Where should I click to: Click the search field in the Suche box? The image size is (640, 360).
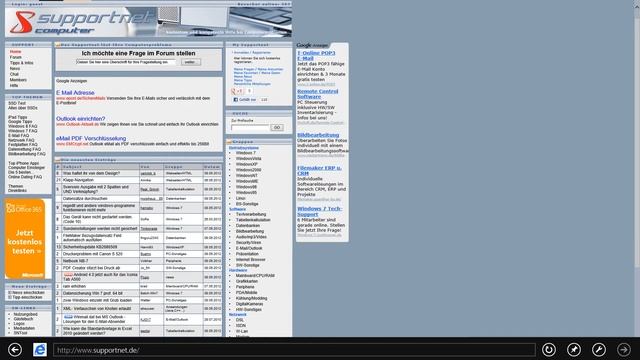point(250,128)
